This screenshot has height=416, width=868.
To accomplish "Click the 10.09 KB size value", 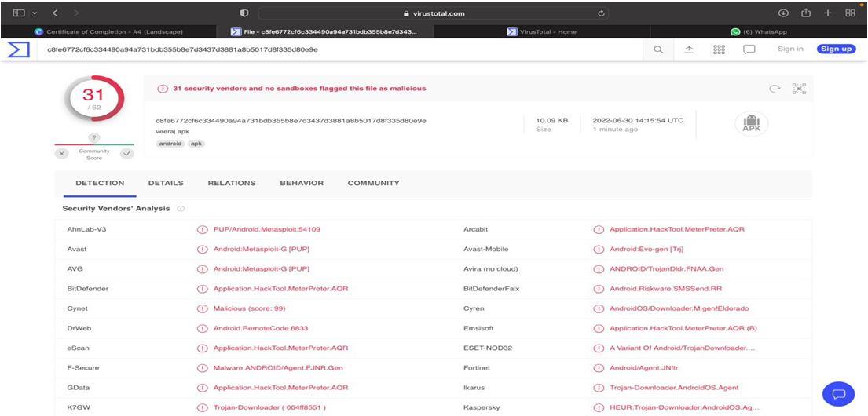I will [552, 120].
